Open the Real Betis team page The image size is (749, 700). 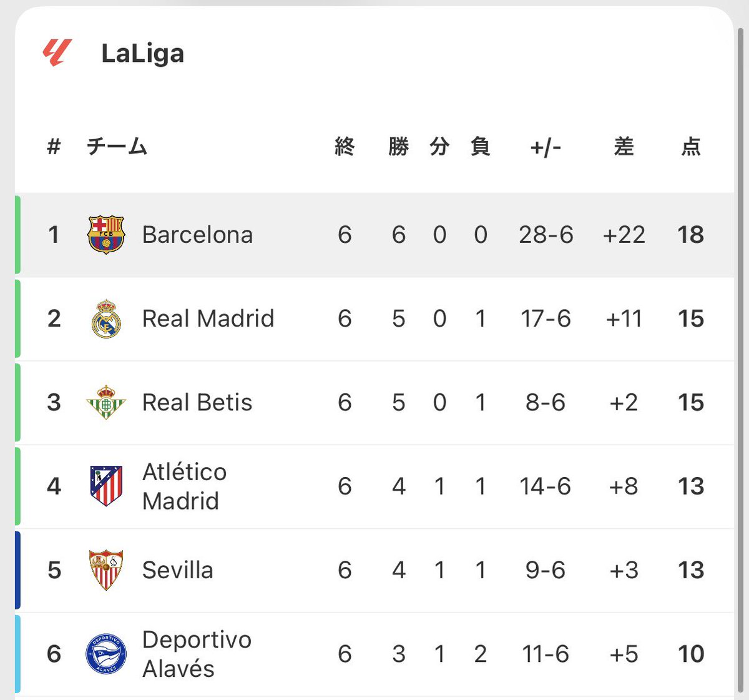tap(197, 402)
